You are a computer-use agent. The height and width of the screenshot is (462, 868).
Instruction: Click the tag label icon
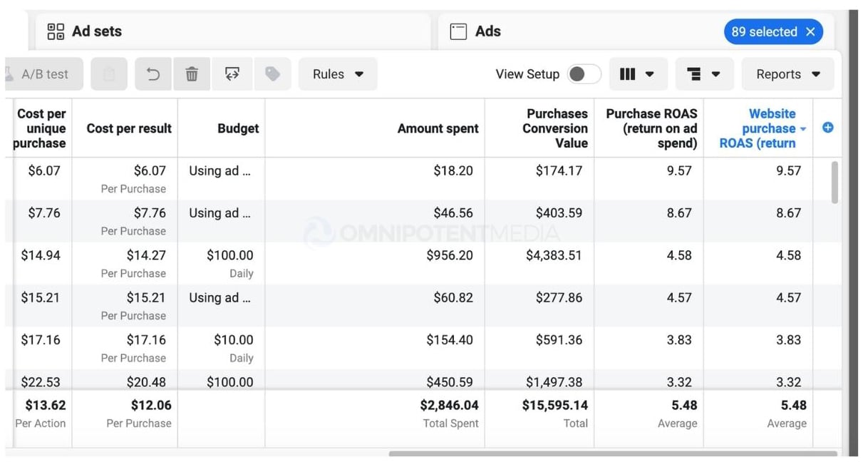coord(272,74)
